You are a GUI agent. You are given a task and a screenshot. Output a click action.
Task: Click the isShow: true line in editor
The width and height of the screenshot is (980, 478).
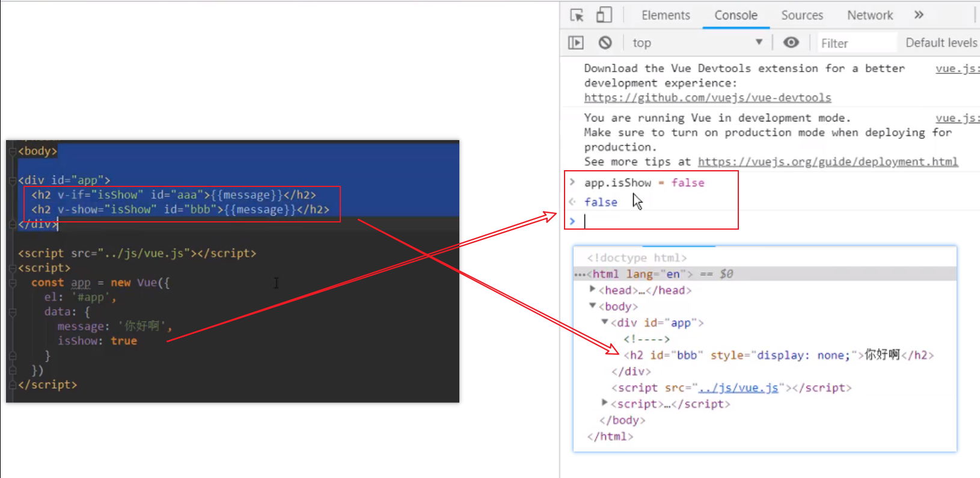(x=97, y=341)
